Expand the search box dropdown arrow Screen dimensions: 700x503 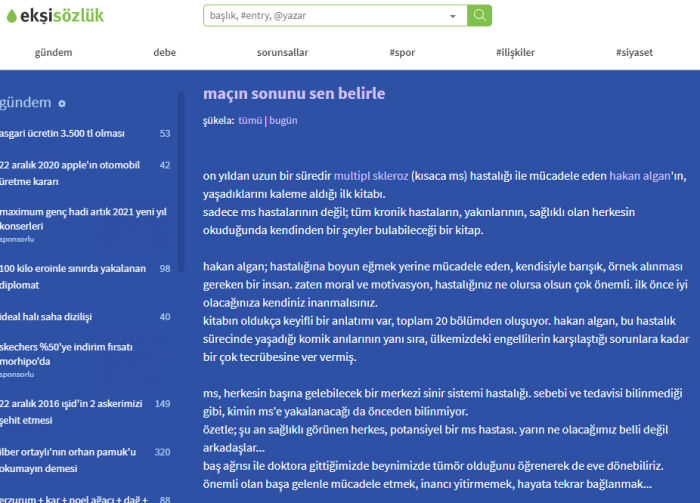pos(453,16)
